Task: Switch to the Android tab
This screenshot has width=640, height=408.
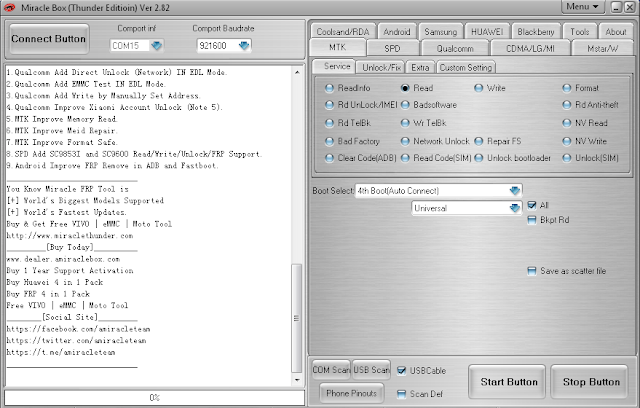Action: (397, 31)
